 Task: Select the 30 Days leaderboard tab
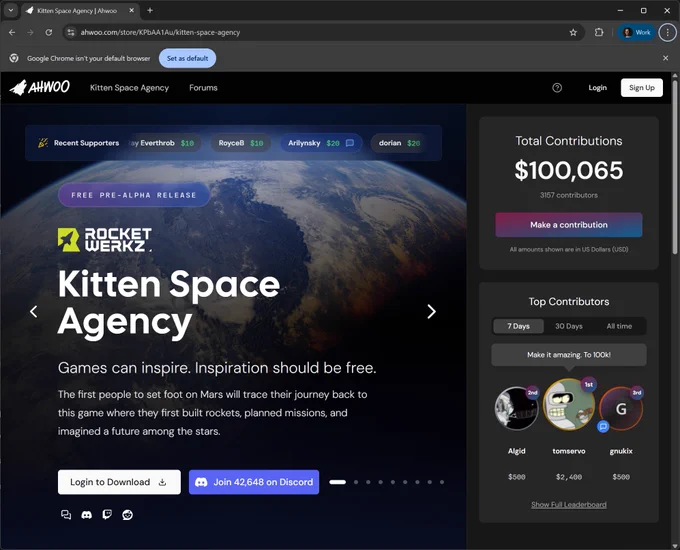click(x=569, y=326)
